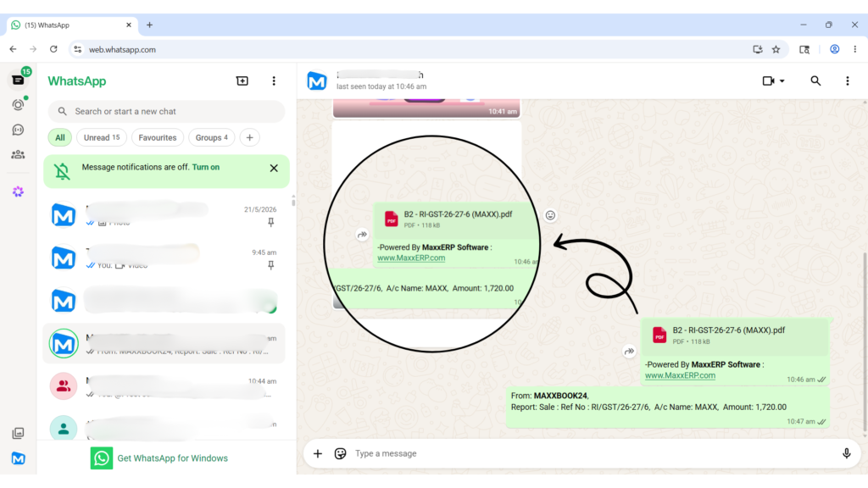Image resolution: width=868 pixels, height=488 pixels.
Task: Go back in the browser
Action: pyautogui.click(x=14, y=49)
